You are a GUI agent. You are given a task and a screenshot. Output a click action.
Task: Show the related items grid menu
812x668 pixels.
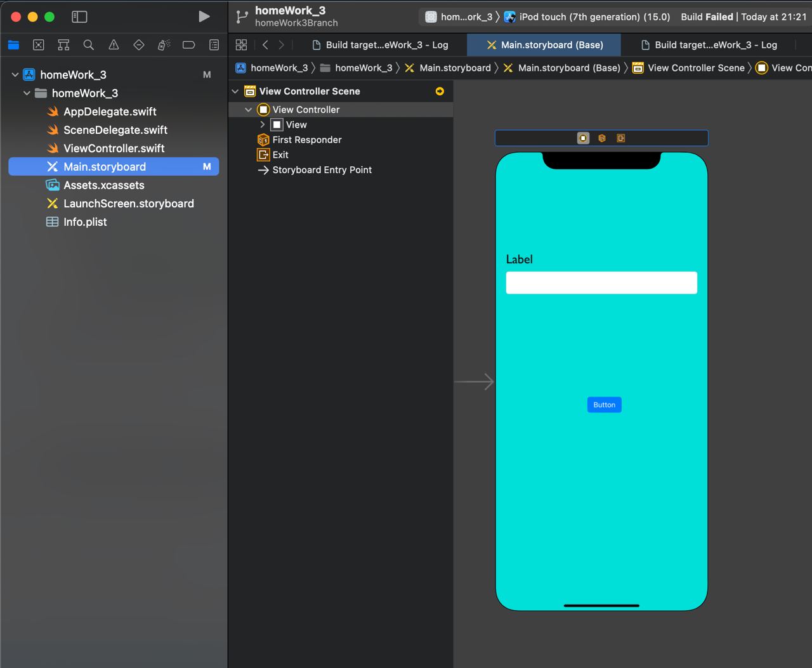click(x=241, y=44)
